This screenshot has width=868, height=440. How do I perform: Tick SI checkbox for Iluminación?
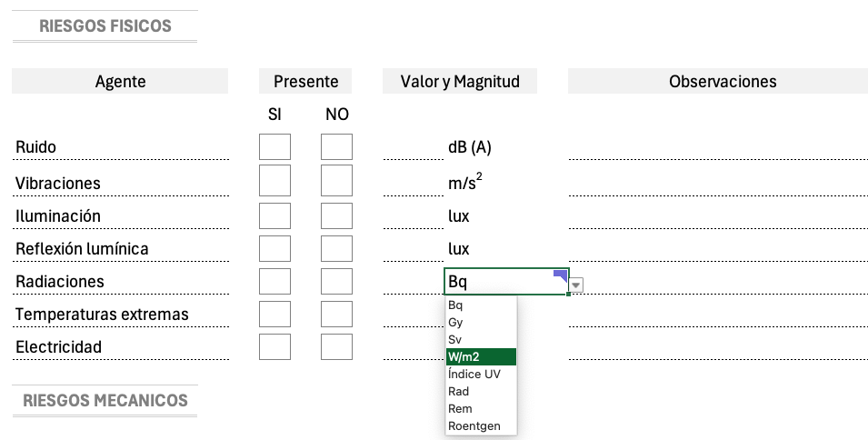274,215
